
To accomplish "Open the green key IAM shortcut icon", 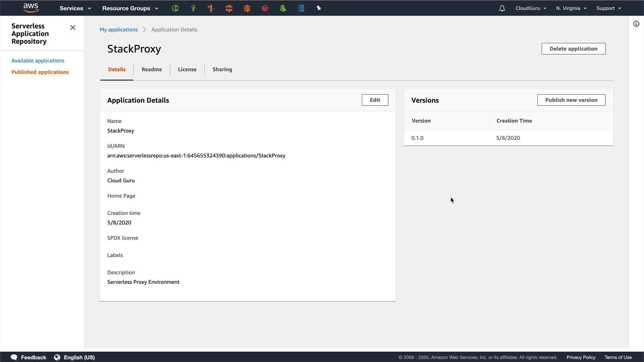I will (x=193, y=8).
